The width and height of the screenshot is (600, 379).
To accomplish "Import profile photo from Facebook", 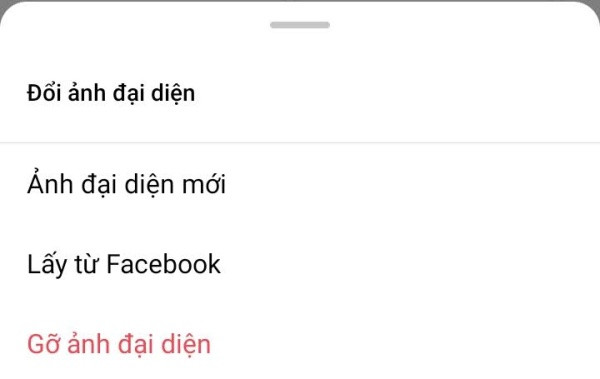I will point(300,264).
